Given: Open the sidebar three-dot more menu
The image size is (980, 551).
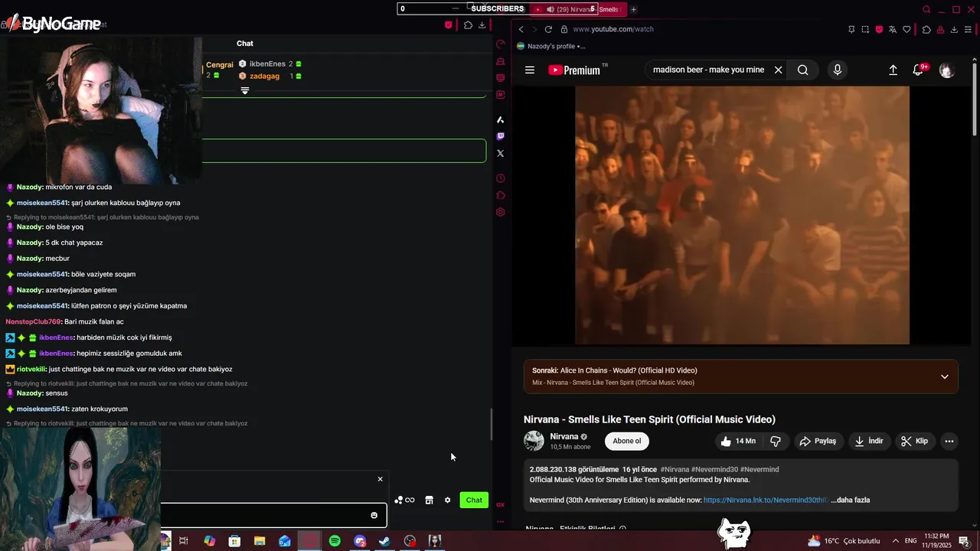Looking at the screenshot, I should click(x=501, y=521).
